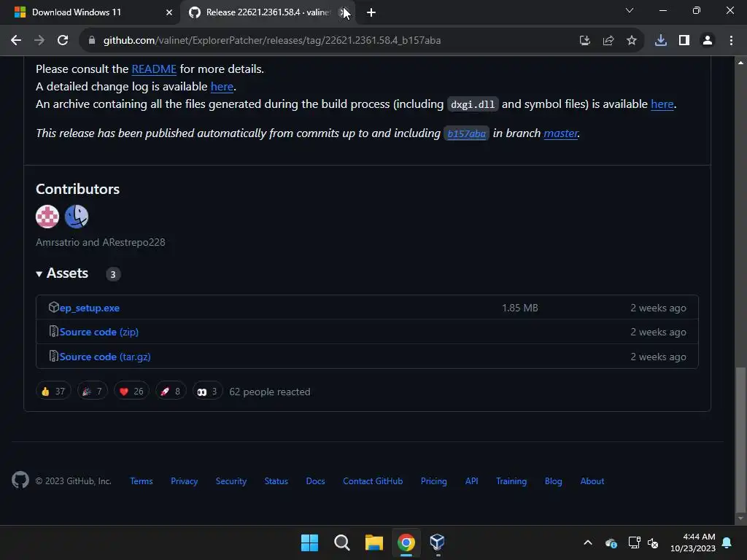The width and height of the screenshot is (747, 560).
Task: Open commit b157aba link
Action: click(466, 134)
